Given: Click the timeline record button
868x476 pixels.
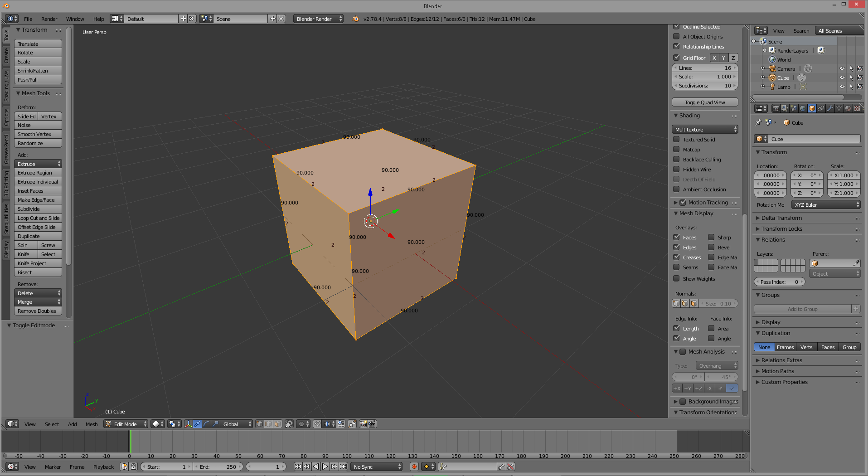Looking at the screenshot, I should tap(414, 466).
